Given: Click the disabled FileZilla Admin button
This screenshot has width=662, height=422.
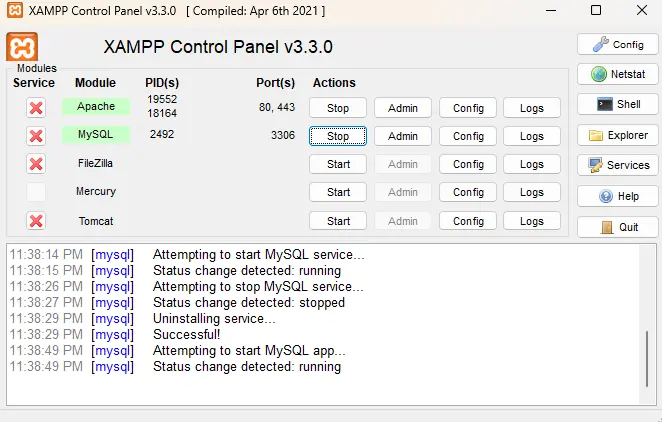Looking at the screenshot, I should [x=403, y=164].
